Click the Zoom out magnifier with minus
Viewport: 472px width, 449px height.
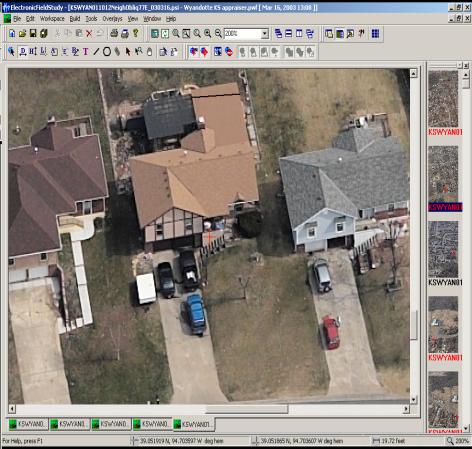(x=218, y=33)
